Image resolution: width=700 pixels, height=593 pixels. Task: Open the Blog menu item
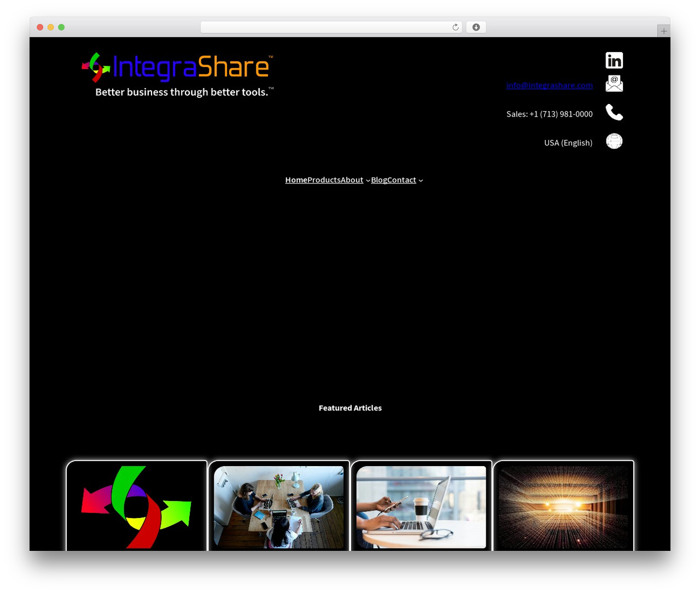pos(379,180)
